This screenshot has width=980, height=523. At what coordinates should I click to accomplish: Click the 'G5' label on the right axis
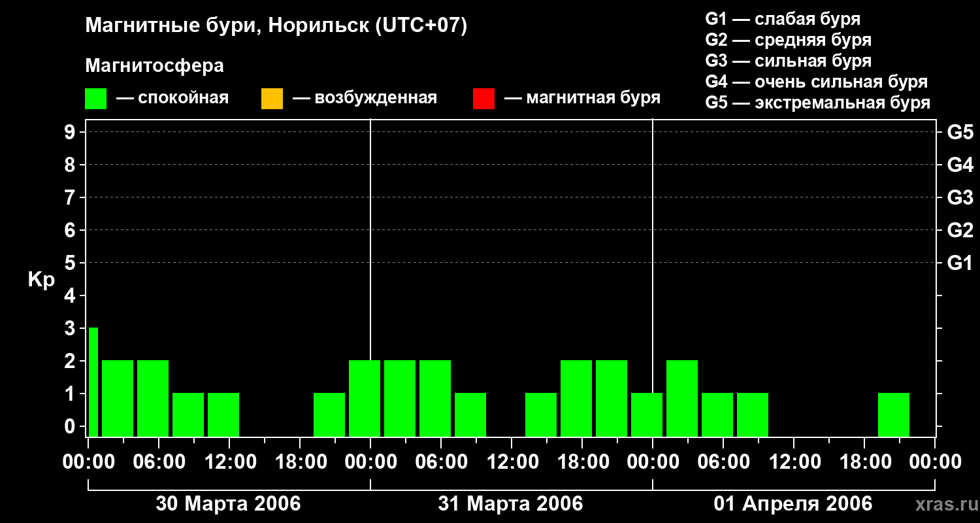[960, 133]
